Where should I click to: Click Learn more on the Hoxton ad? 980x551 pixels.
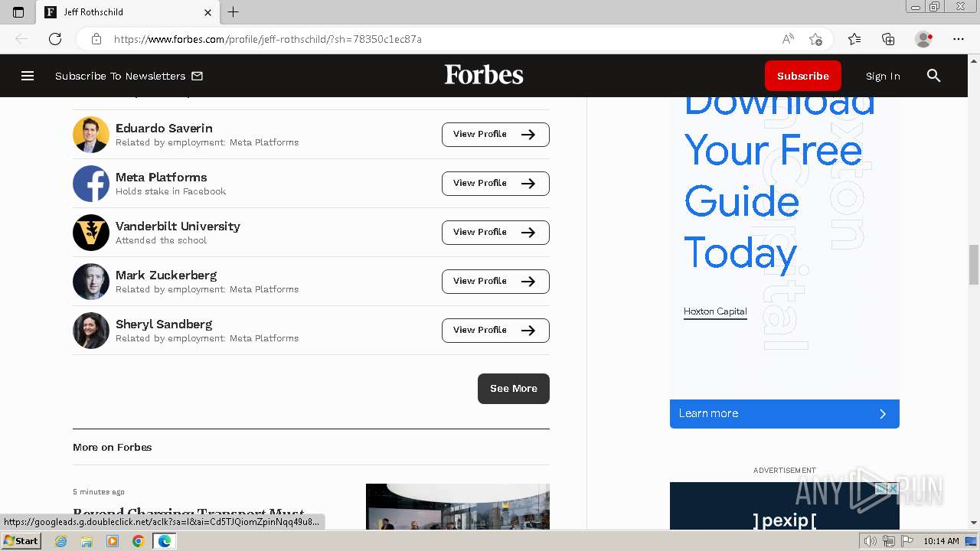pyautogui.click(x=785, y=413)
